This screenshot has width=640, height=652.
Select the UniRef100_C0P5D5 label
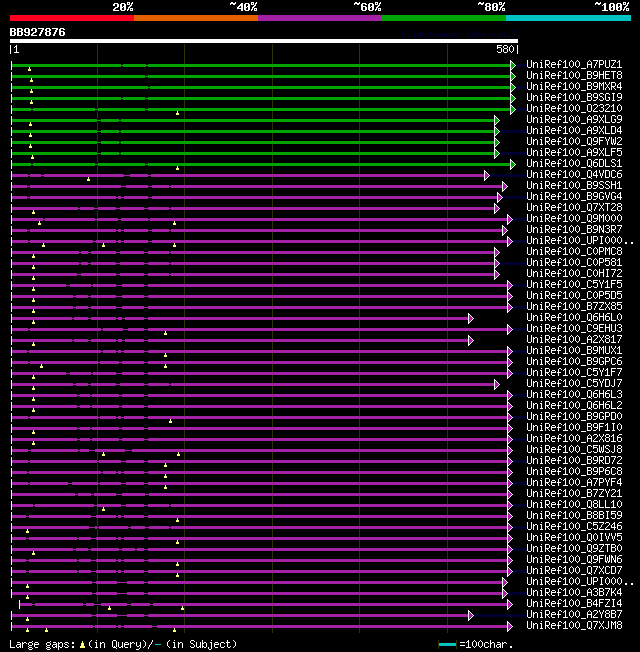coord(574,296)
